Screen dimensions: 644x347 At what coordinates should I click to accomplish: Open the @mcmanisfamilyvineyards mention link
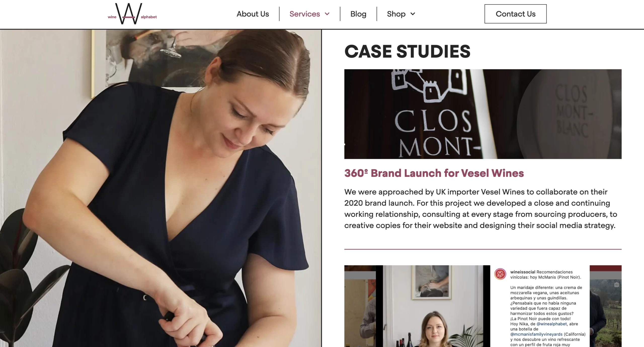[x=536, y=334]
